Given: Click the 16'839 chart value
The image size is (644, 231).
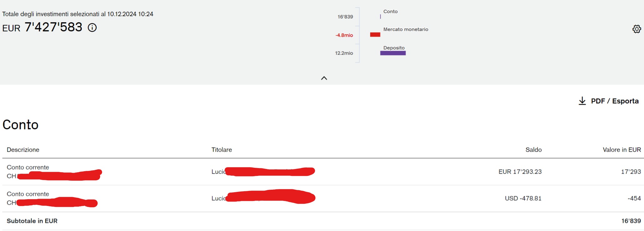Looking at the screenshot, I should coord(345,17).
